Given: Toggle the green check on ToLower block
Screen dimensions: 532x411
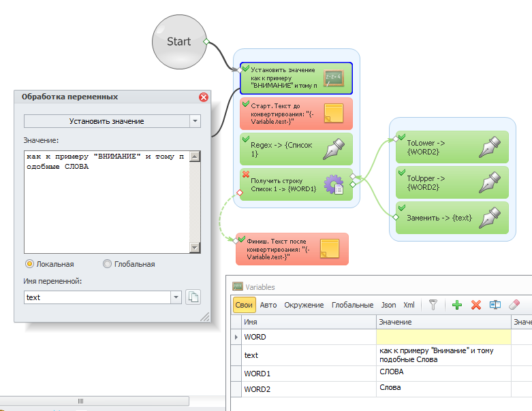Looking at the screenshot, I should pos(402,137).
